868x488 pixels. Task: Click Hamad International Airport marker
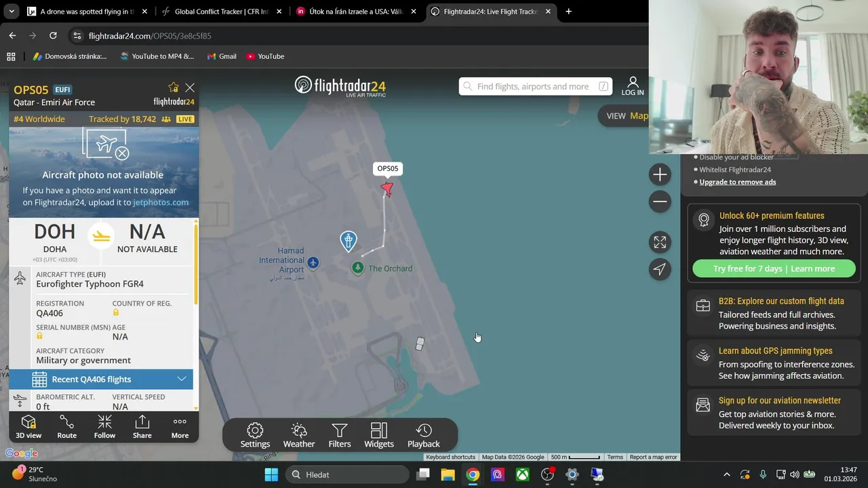pos(313,262)
